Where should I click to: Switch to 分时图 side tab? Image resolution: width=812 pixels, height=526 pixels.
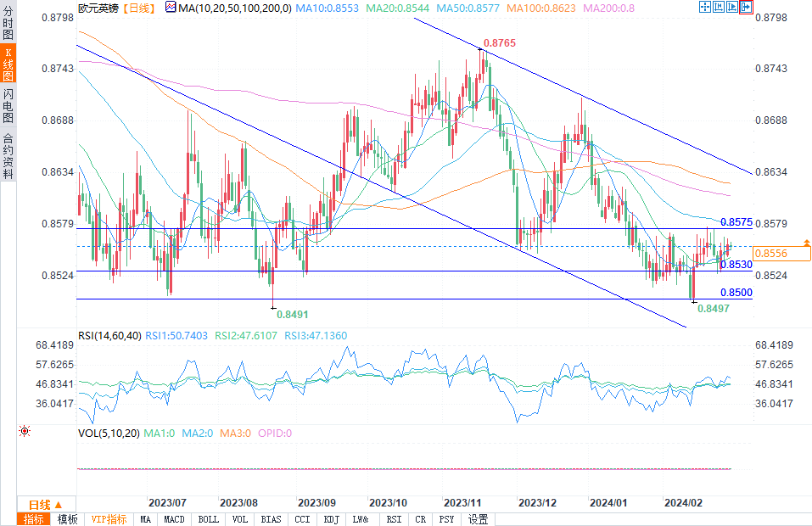8,22
